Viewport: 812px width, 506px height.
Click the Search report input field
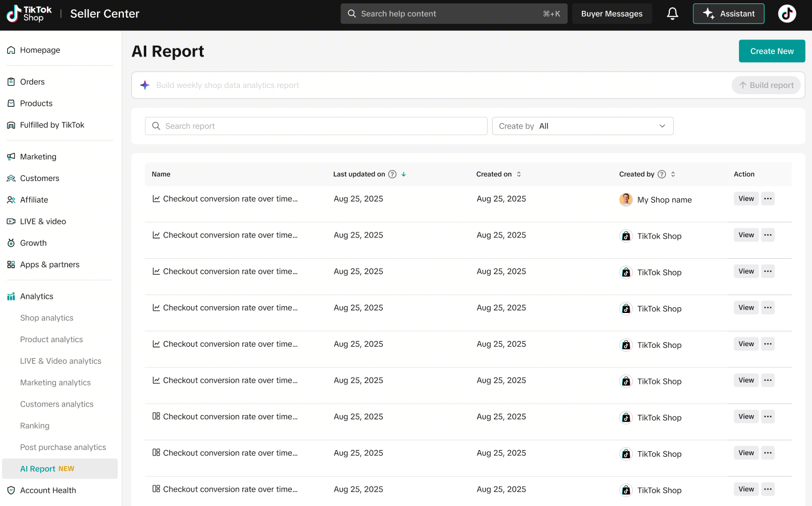tap(316, 126)
